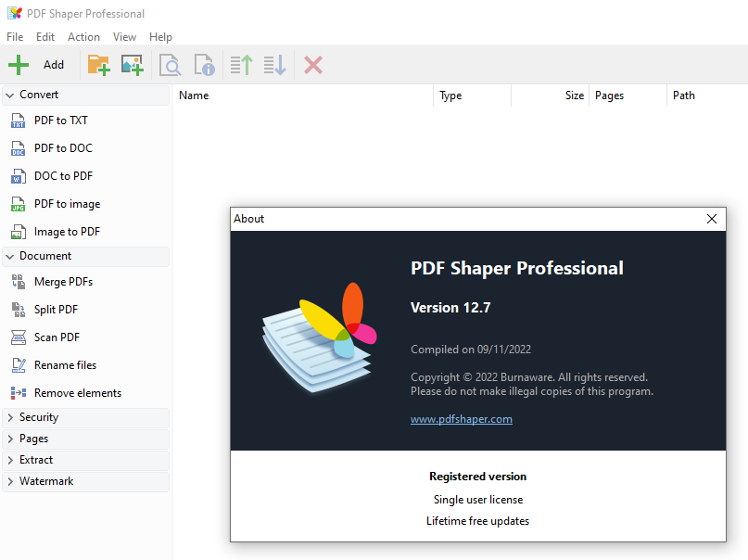Click the PDF to TXT icon
The width and height of the screenshot is (748, 560).
tap(19, 121)
